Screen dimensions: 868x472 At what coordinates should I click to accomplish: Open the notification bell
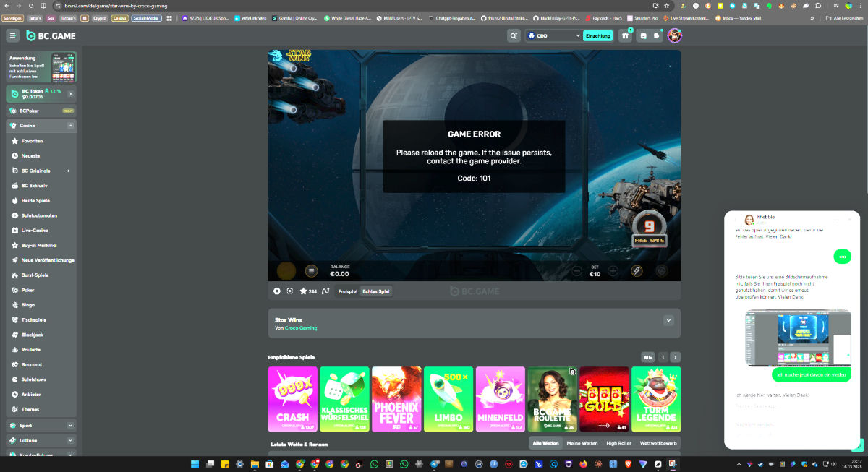click(657, 35)
